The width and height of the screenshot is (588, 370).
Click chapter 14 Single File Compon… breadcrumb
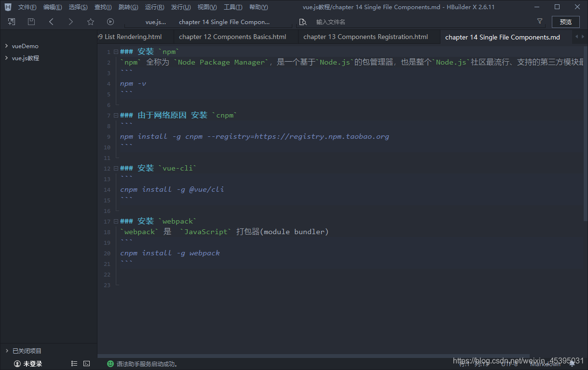[x=224, y=22]
